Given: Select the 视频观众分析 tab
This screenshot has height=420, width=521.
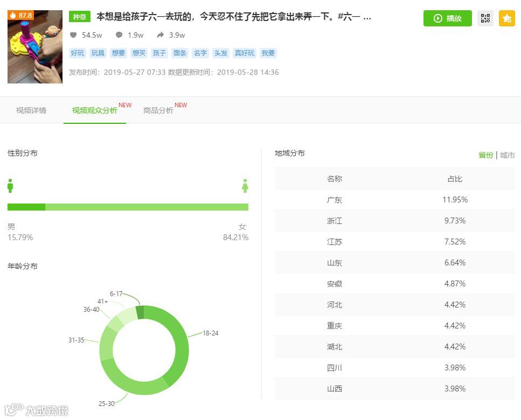Looking at the screenshot, I should pos(95,110).
